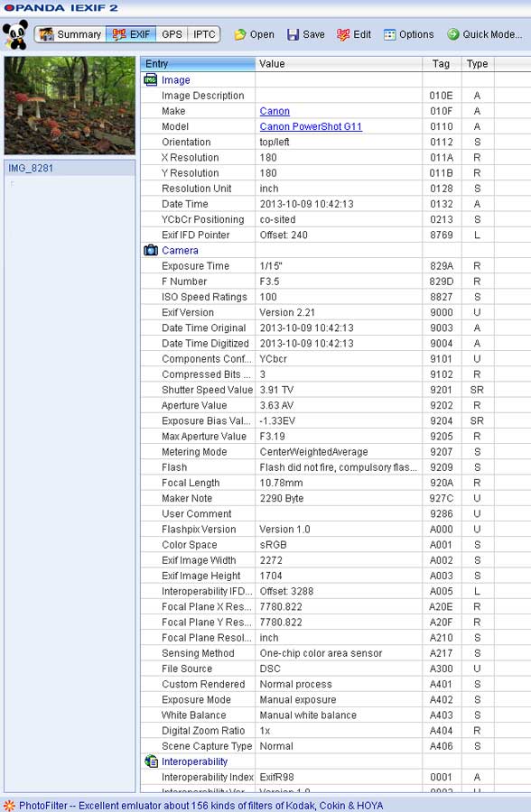Viewport: 531px width, 812px height.
Task: Click the Interoperability section icon
Action: [151, 761]
